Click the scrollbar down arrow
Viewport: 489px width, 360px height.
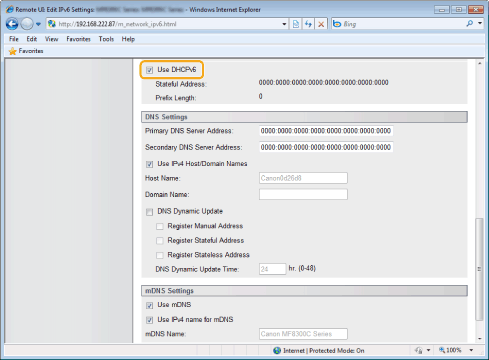point(479,339)
